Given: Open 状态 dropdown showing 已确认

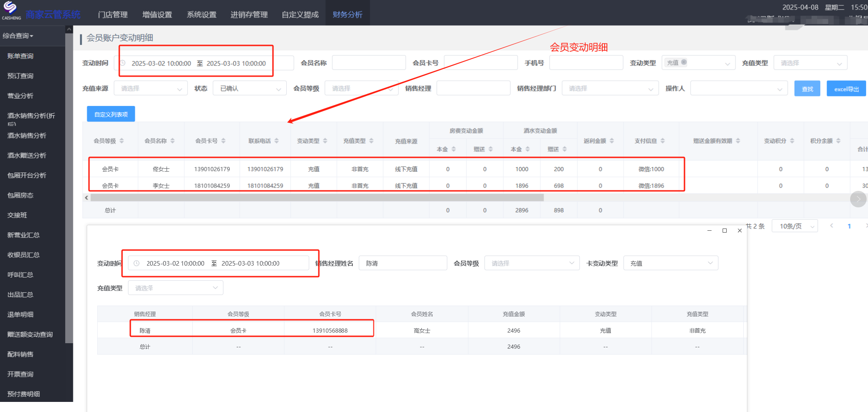Looking at the screenshot, I should pyautogui.click(x=250, y=88).
